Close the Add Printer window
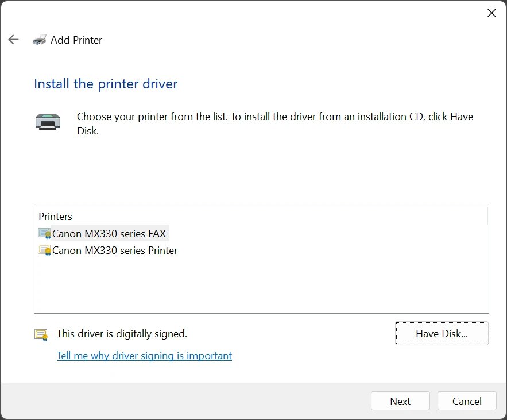The width and height of the screenshot is (507, 420). [491, 13]
